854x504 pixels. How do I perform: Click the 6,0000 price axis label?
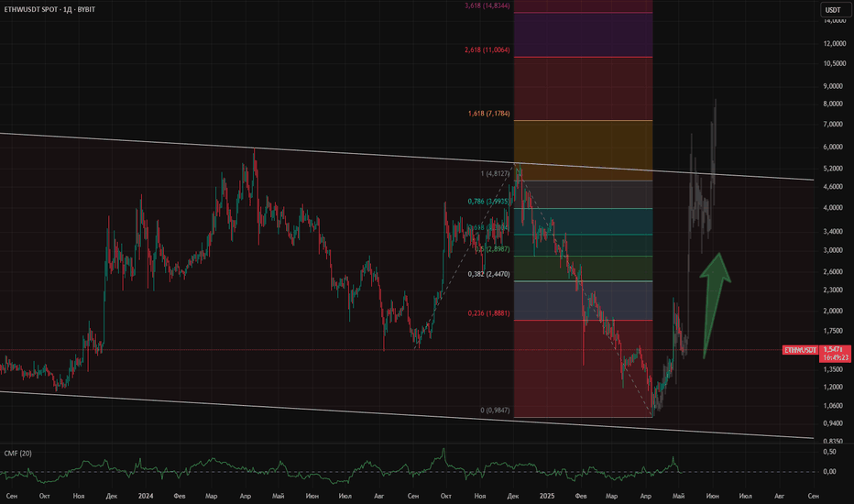(833, 148)
